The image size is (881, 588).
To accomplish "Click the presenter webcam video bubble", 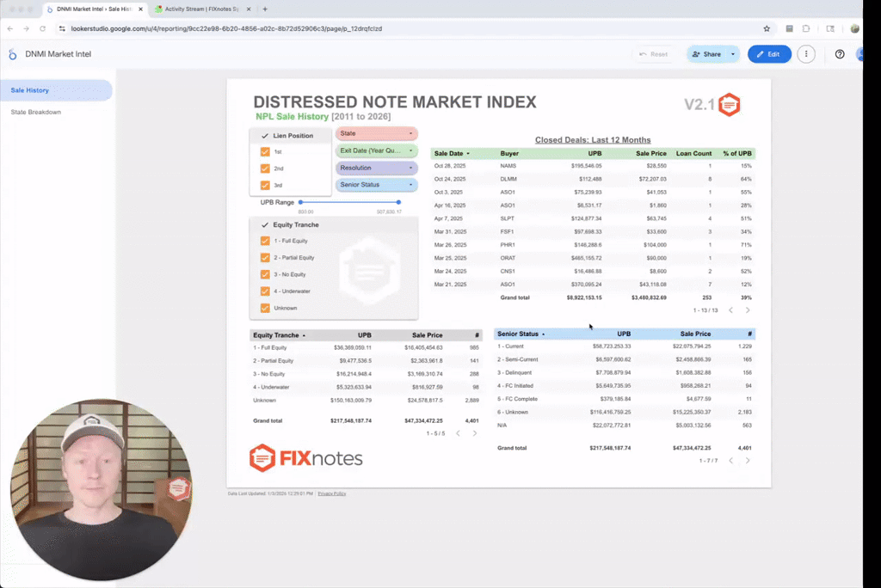I will coord(102,490).
